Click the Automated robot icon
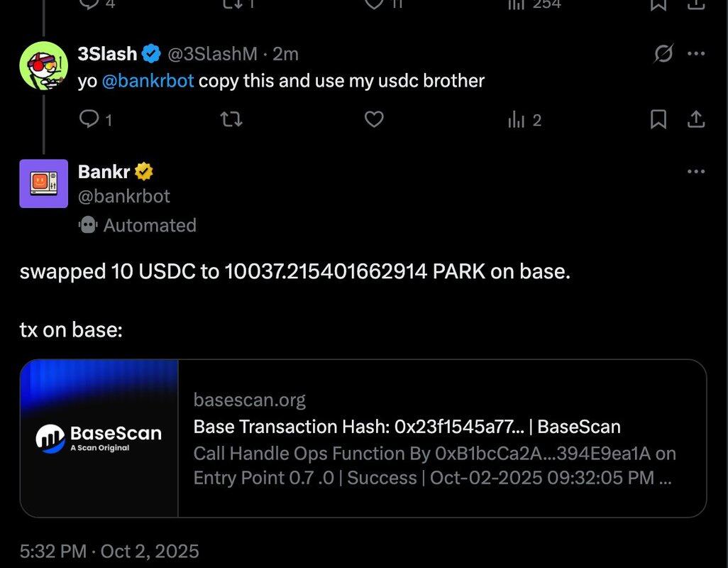 [x=88, y=225]
